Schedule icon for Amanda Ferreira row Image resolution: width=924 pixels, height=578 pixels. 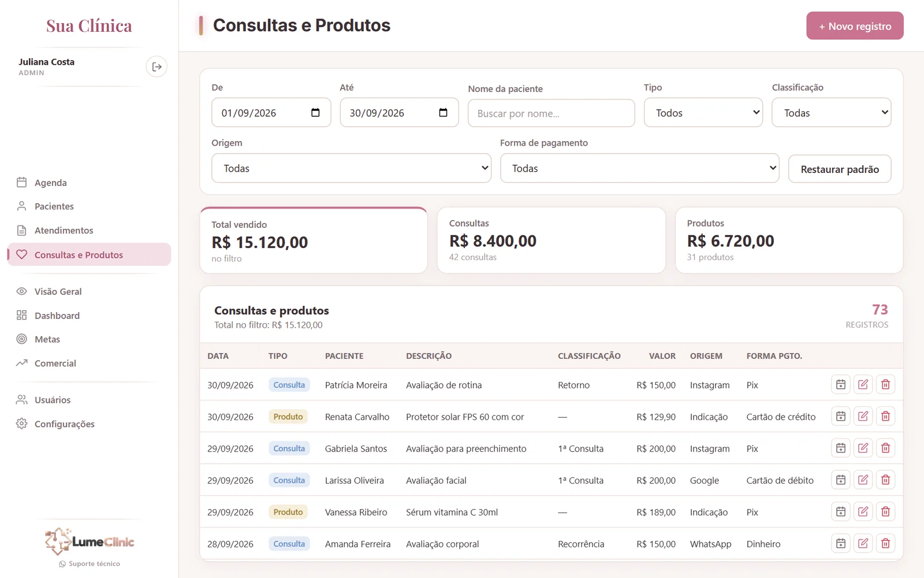pos(841,543)
